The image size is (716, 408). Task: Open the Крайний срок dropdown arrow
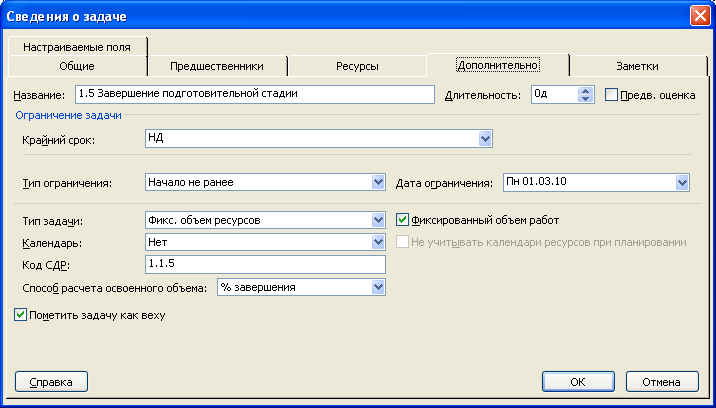pyautogui.click(x=485, y=138)
